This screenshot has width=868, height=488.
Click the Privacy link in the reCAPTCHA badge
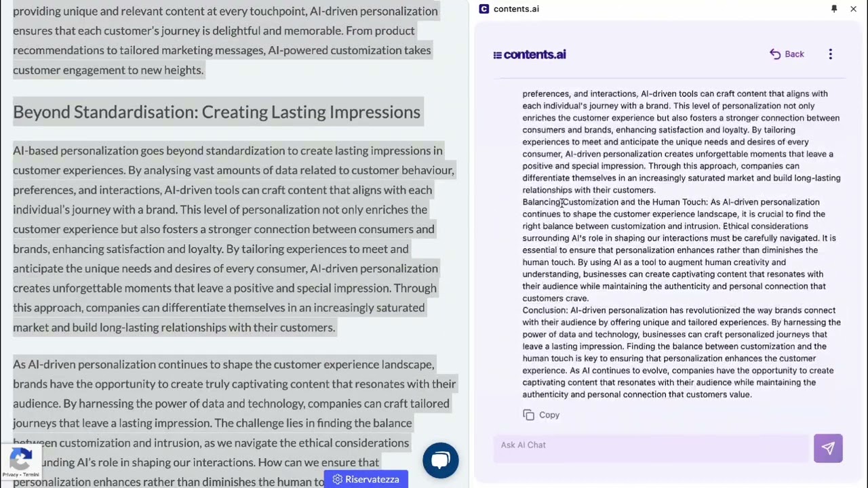tap(9, 474)
